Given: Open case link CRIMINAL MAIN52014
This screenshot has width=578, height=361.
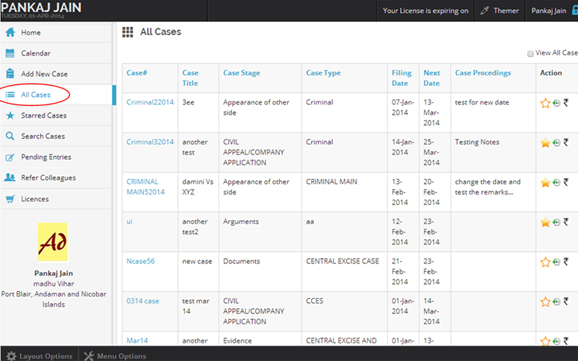Looking at the screenshot, I should tap(145, 187).
